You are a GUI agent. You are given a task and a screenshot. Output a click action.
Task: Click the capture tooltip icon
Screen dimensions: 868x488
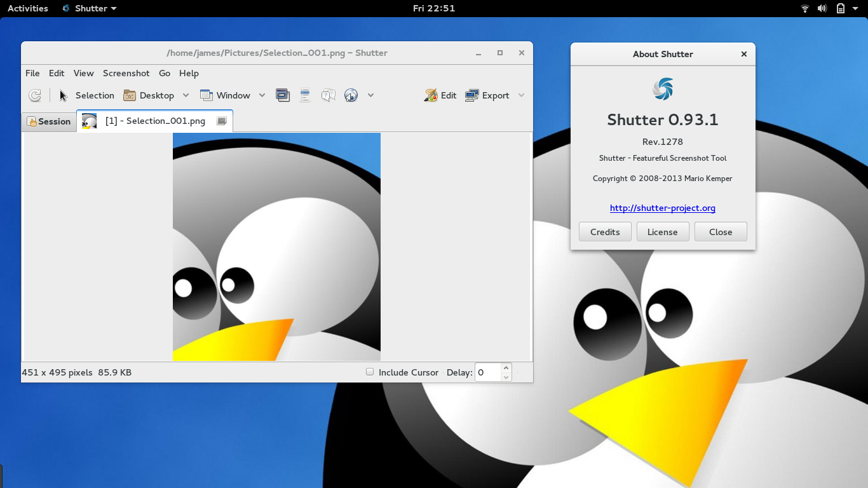[328, 95]
